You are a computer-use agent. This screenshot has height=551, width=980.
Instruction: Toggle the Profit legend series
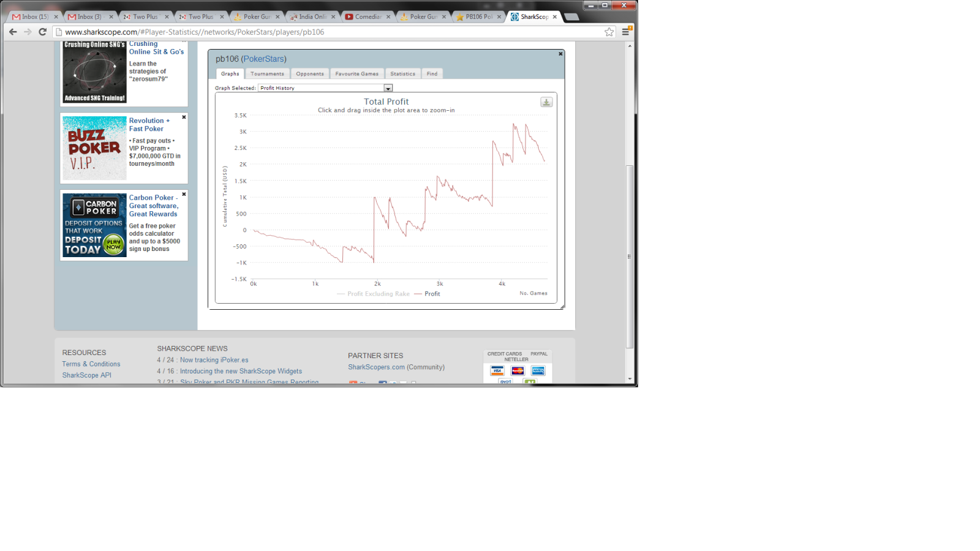click(x=427, y=294)
